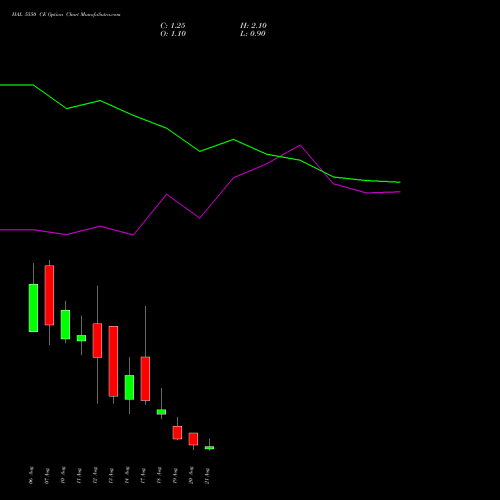Click the opening price value O: 1.10
This screenshot has width=500, height=500.
[x=173, y=34]
